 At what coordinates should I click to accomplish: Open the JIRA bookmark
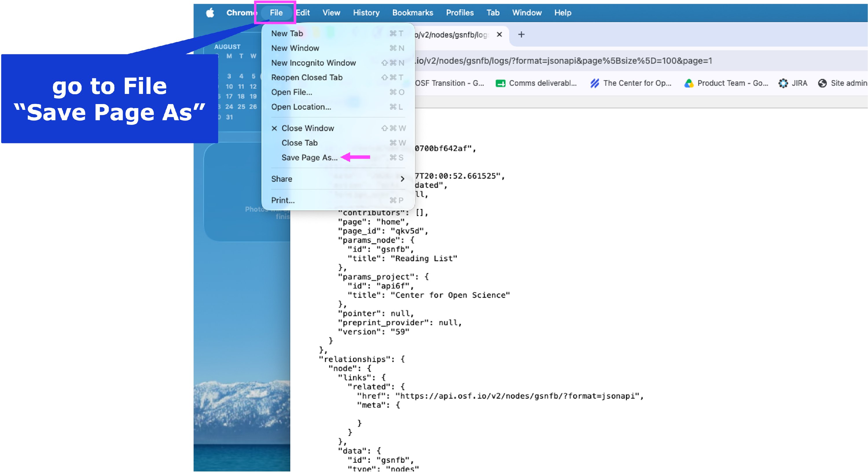coord(793,83)
